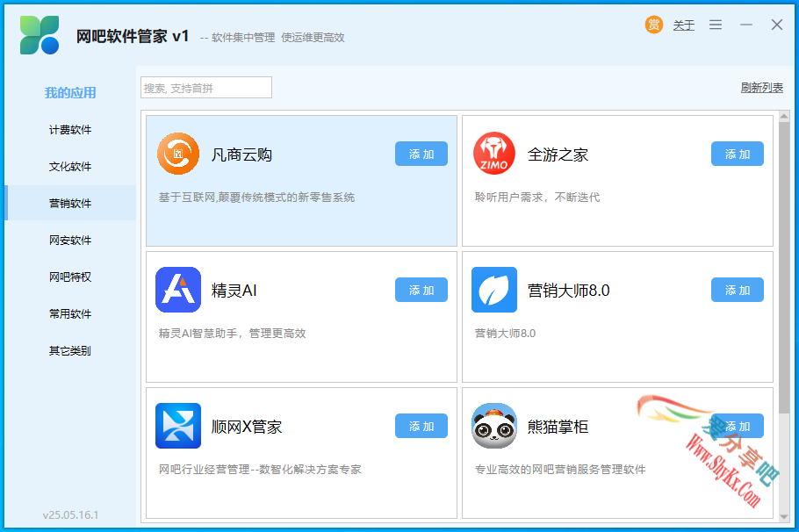The height and width of the screenshot is (532, 799).
Task: Click the orange 赏 reward icon
Action: 654,25
